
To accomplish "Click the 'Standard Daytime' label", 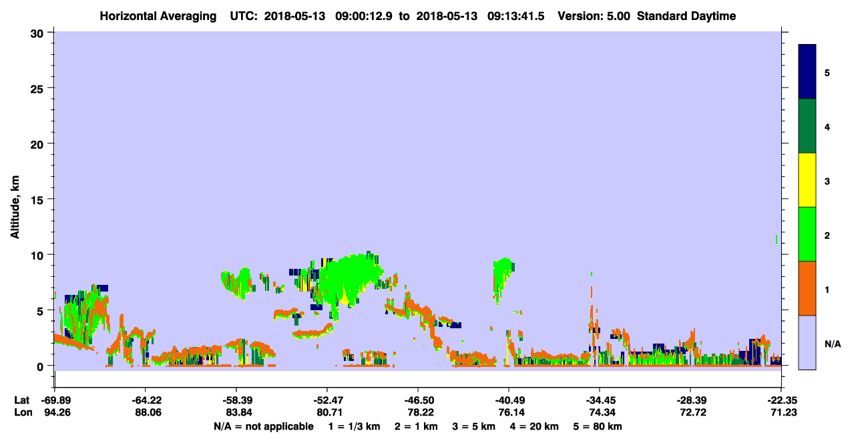I will coord(686,16).
